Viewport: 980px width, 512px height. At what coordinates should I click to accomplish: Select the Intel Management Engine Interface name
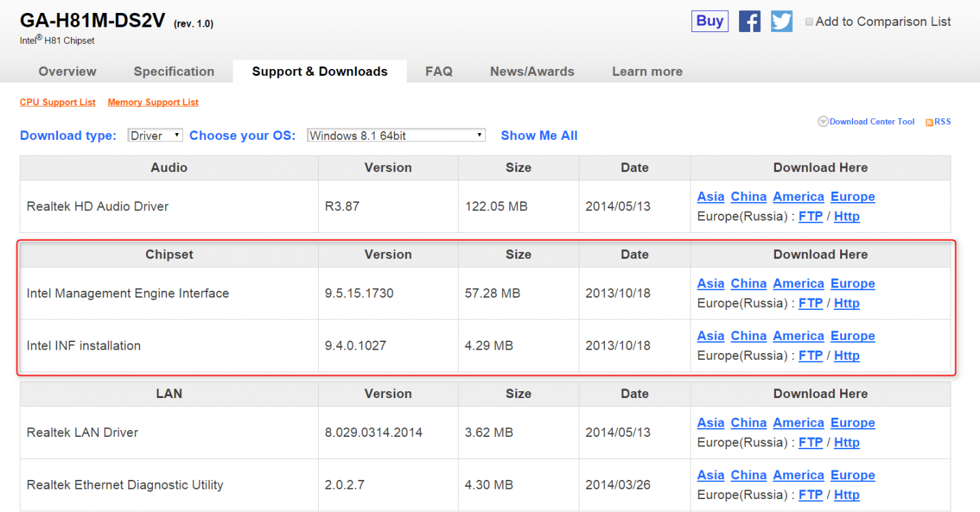128,293
